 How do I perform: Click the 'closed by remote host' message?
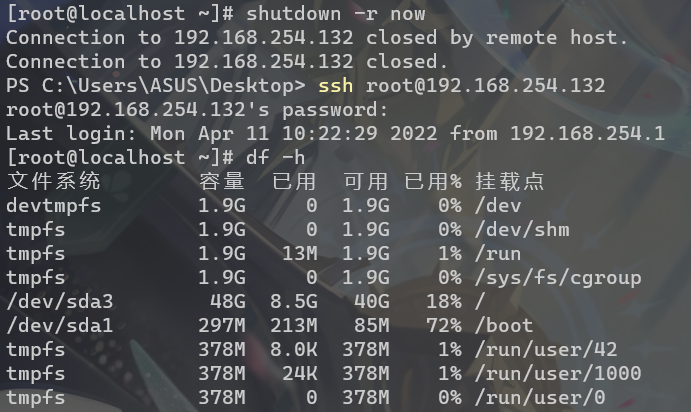pos(497,38)
